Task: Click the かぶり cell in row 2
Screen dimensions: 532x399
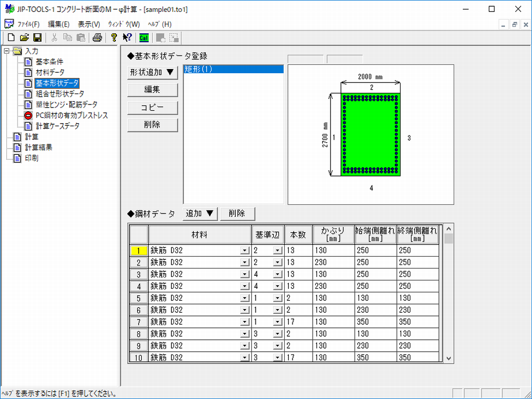Action: click(x=333, y=262)
